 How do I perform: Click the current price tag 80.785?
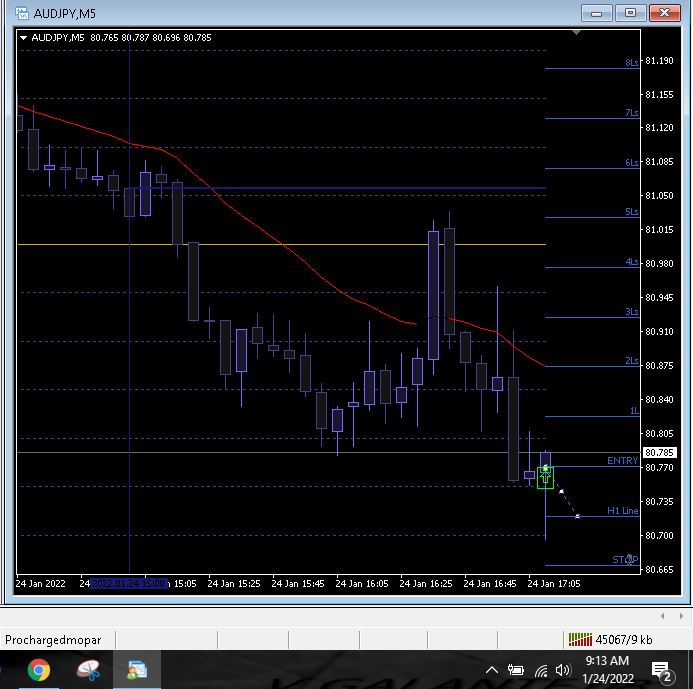tap(659, 453)
